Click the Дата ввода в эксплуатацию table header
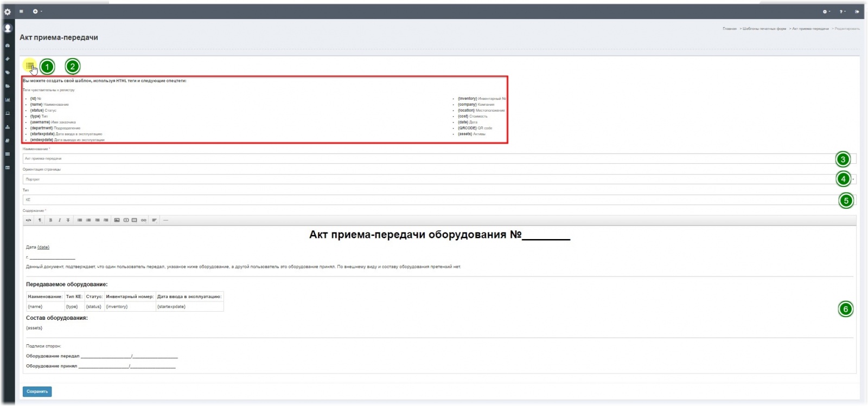The image size is (868, 406). [x=189, y=297]
